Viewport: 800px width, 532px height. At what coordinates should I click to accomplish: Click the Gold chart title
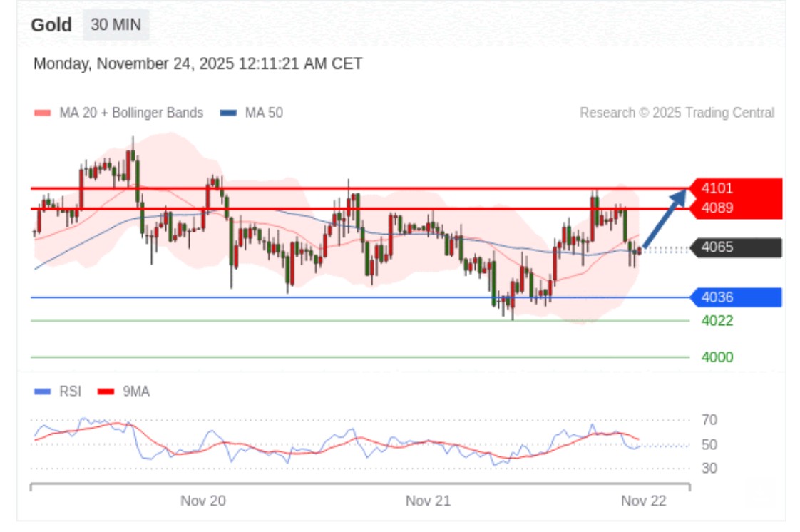coord(51,25)
